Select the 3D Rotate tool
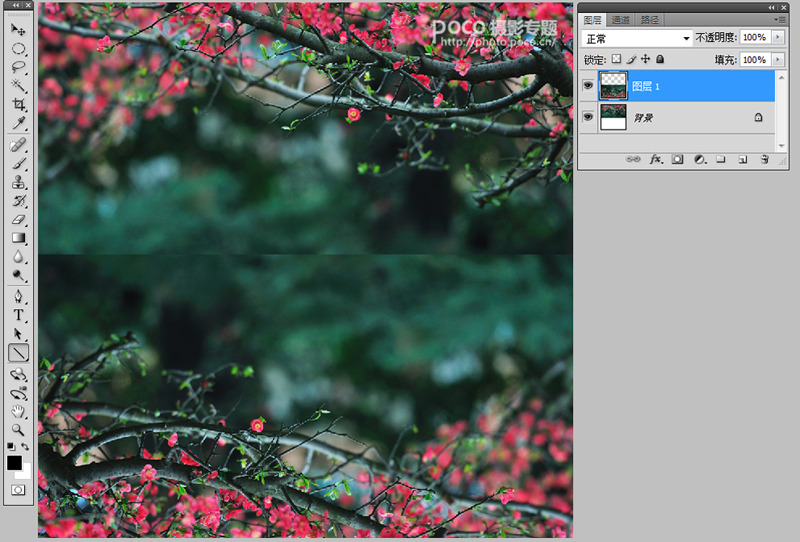Screen dimensions: 800x542 click(x=18, y=375)
